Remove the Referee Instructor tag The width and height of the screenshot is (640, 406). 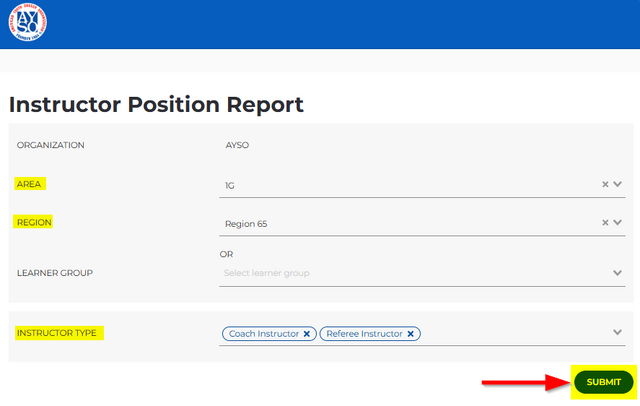411,334
